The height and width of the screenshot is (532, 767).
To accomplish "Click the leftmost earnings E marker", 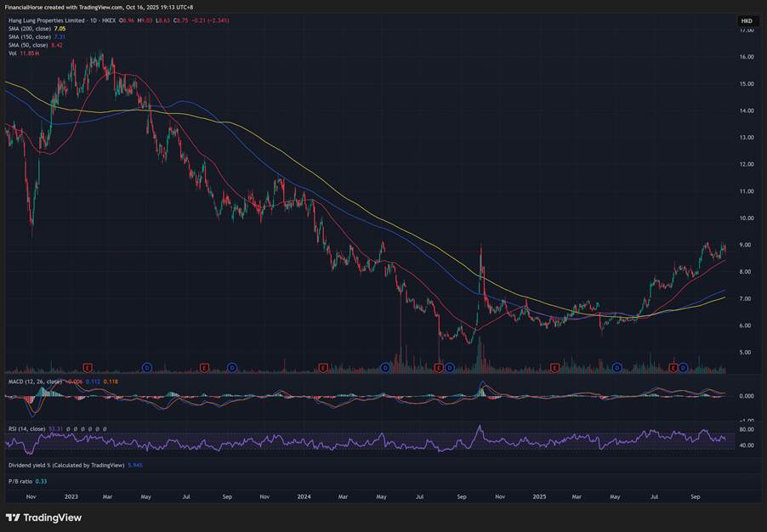I will [x=87, y=367].
